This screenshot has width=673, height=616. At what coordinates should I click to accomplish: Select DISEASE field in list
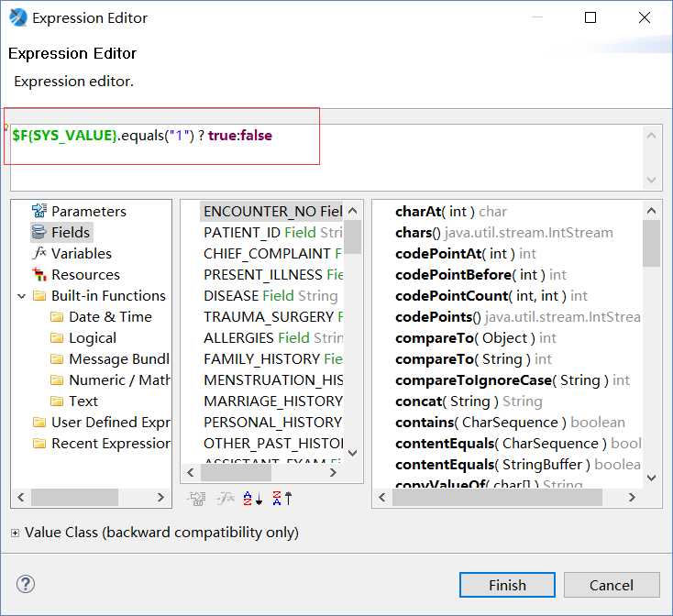coord(272,295)
